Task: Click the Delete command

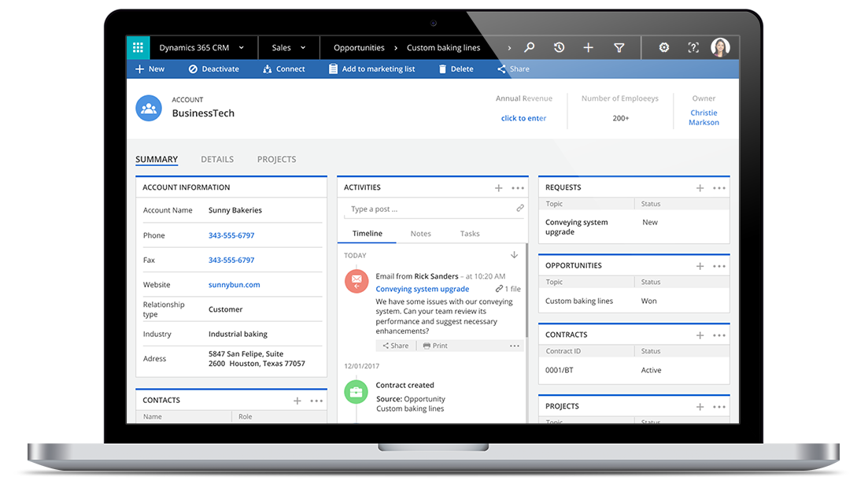Action: click(456, 68)
